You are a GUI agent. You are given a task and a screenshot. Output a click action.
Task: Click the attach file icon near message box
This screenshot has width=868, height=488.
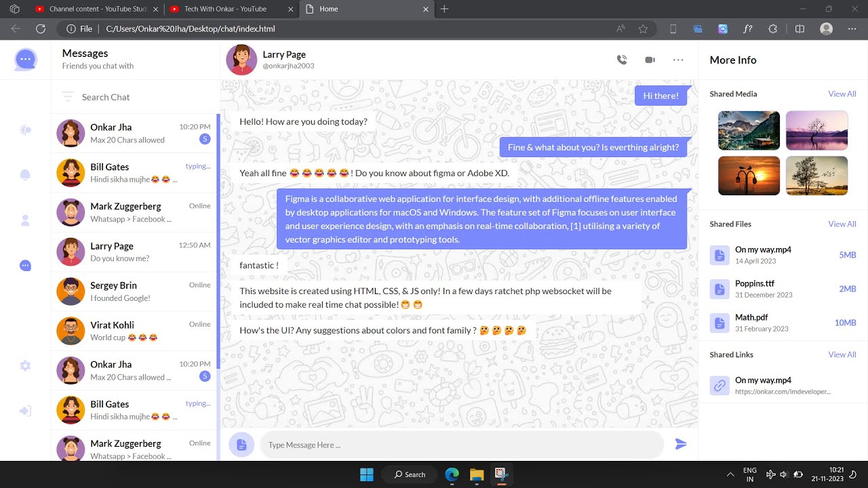click(x=241, y=445)
